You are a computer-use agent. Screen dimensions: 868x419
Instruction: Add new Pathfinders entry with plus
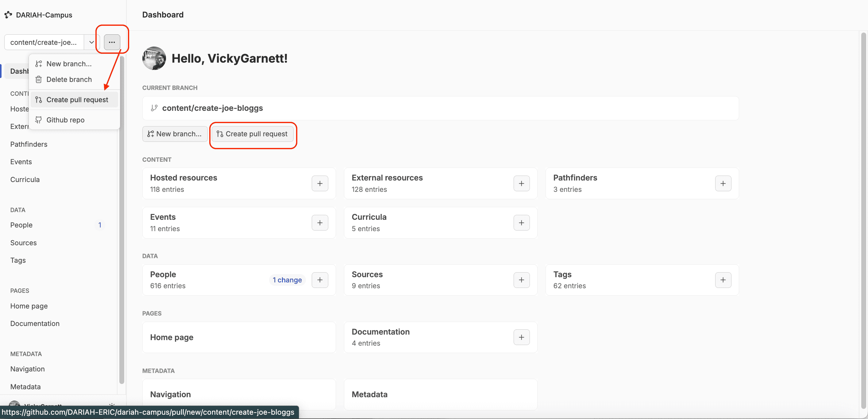click(723, 183)
